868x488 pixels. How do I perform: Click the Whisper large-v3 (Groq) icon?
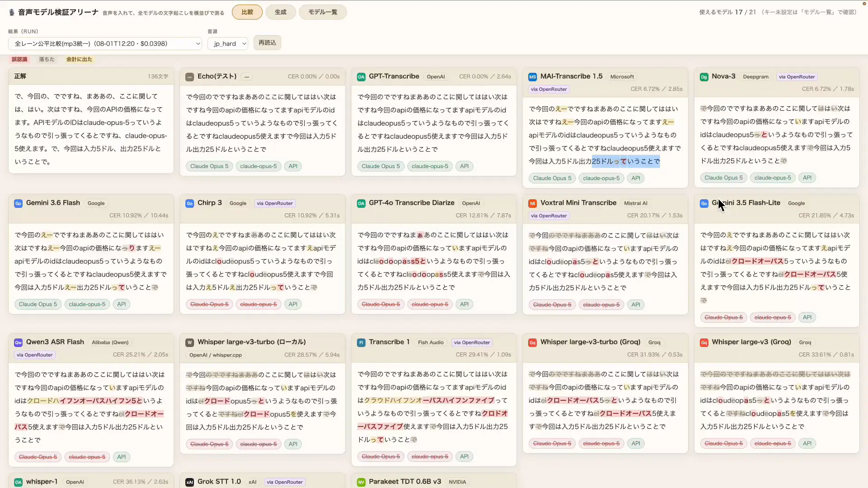(x=704, y=343)
